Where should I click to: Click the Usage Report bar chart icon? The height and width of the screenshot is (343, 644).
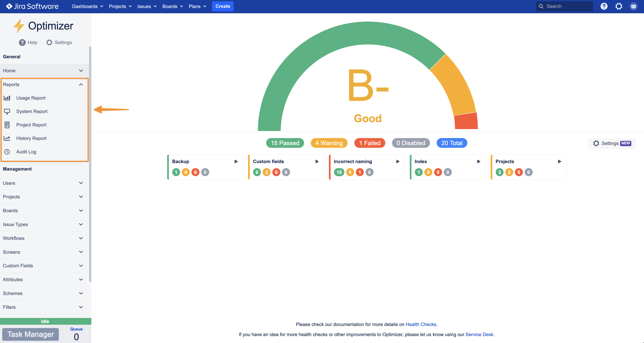7,98
